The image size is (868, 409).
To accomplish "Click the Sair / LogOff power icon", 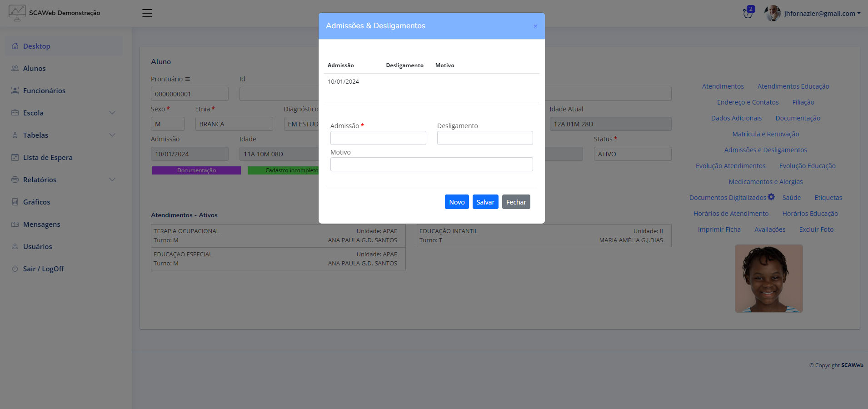I will (x=15, y=269).
